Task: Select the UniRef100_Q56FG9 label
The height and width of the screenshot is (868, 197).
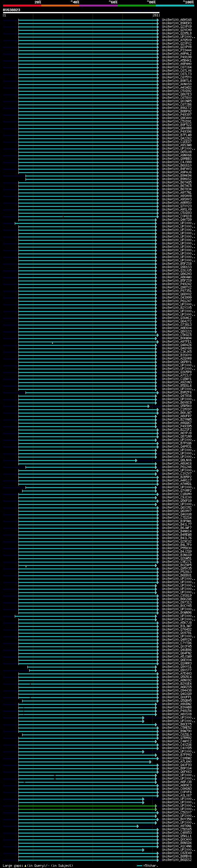Action: tap(177, 501)
